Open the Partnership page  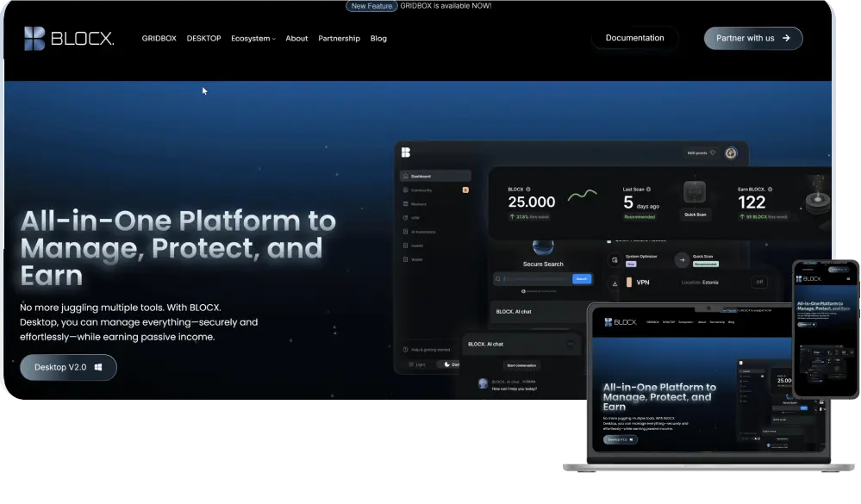coord(339,39)
